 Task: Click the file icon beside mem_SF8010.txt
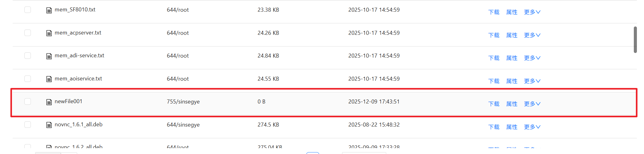[49, 10]
